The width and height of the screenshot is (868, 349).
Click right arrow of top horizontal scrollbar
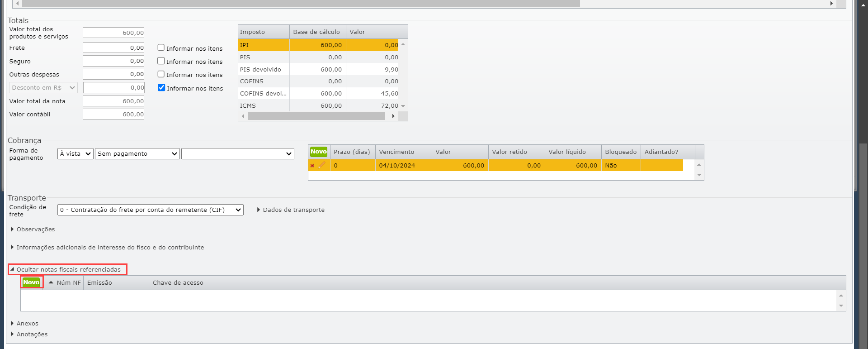click(831, 4)
